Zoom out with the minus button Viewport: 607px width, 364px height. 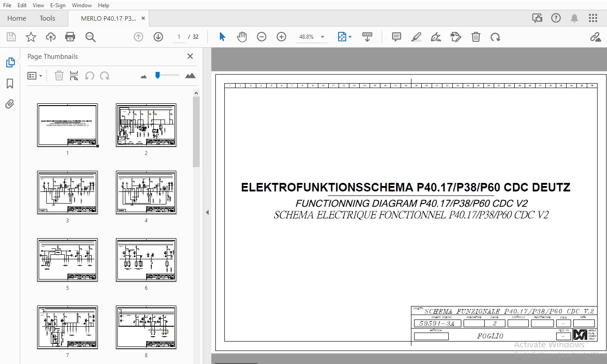(x=262, y=37)
